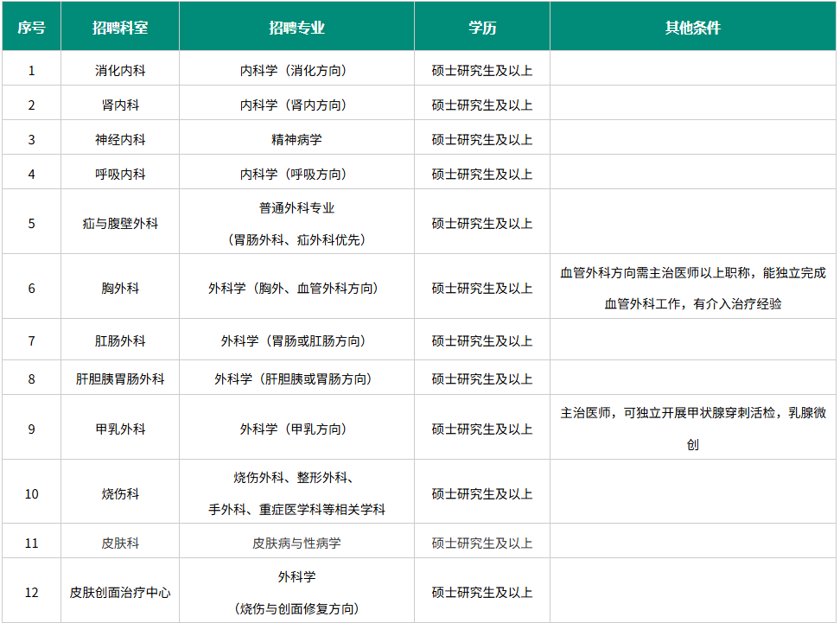Select the 其他条件 header cell

693,27
